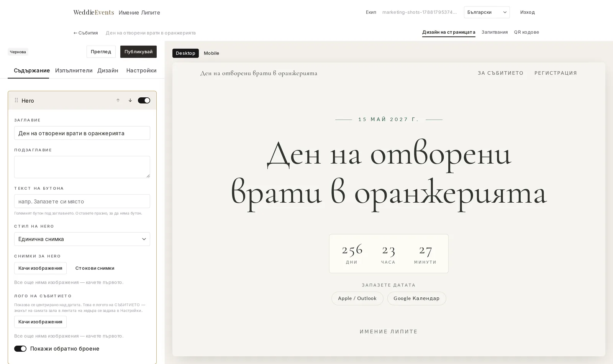Click Google Календар button in preview

416,298
